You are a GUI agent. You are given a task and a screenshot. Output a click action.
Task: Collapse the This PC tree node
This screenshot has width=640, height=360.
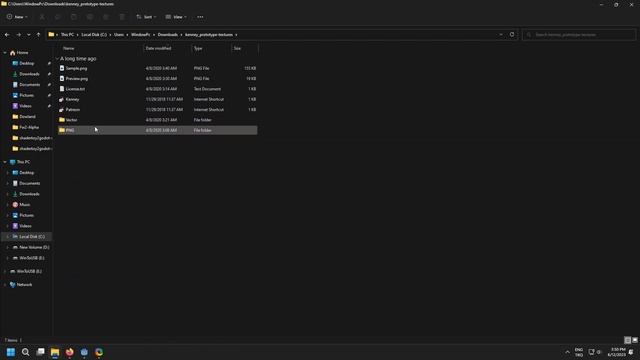point(5,162)
